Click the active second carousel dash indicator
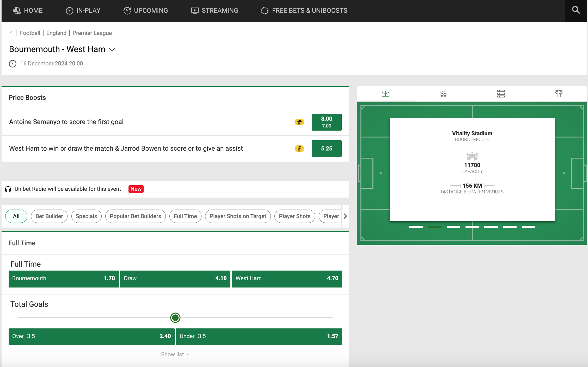Screen dimensions: 588x367 (434, 227)
